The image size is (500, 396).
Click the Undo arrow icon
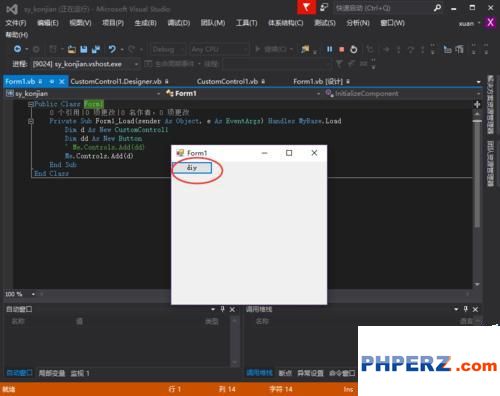tap(112, 49)
